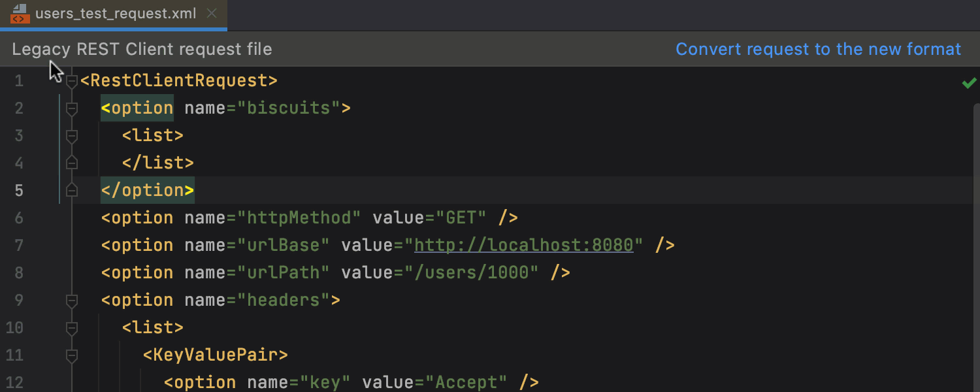Collapse the list fold marker on line 3
The height and width of the screenshot is (392, 980).
tap(72, 136)
